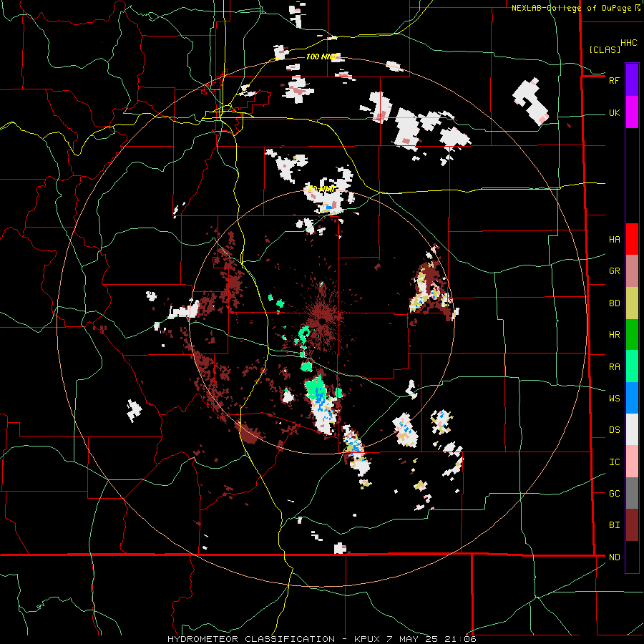Viewport: 644px width, 644px height.
Task: Pick the light green RA legend swatch
Action: (x=632, y=366)
